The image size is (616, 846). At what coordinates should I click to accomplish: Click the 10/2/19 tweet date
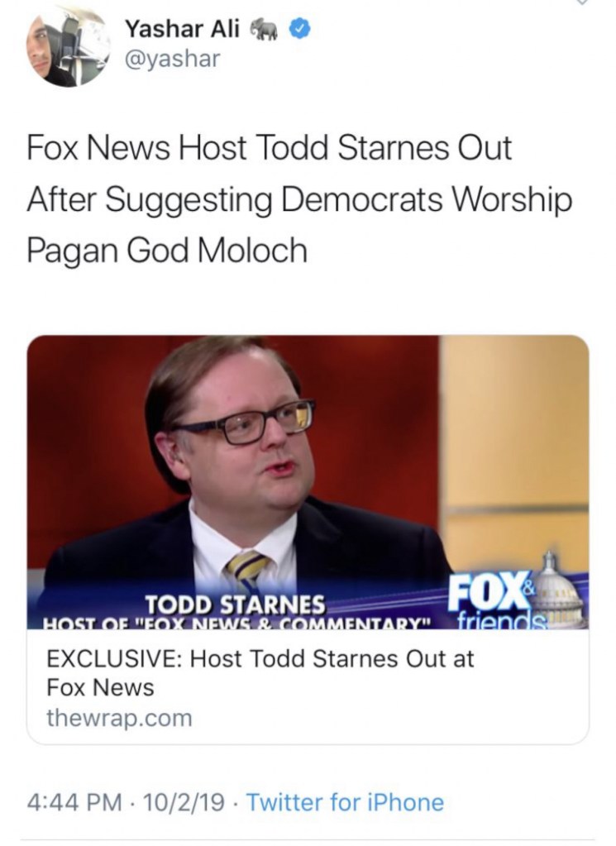tap(181, 802)
